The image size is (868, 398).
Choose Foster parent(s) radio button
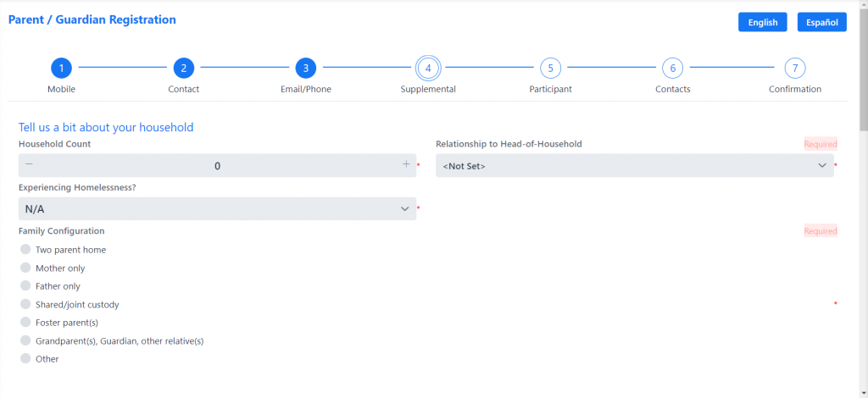(25, 322)
